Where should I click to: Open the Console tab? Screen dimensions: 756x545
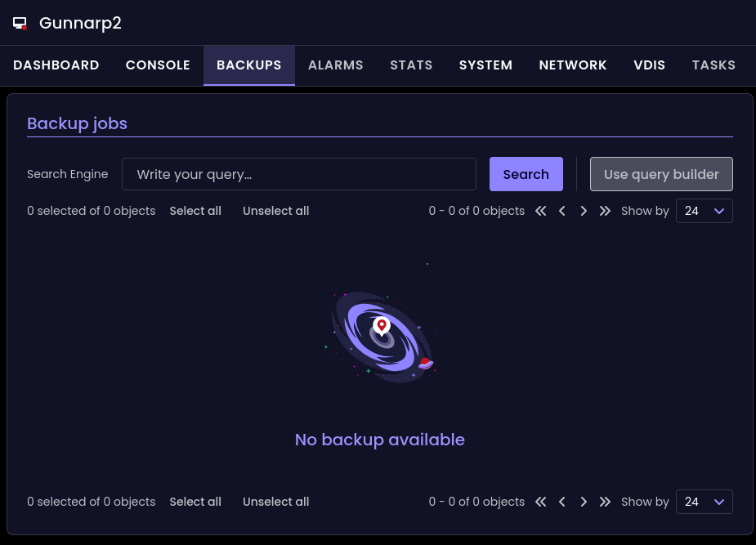(158, 65)
